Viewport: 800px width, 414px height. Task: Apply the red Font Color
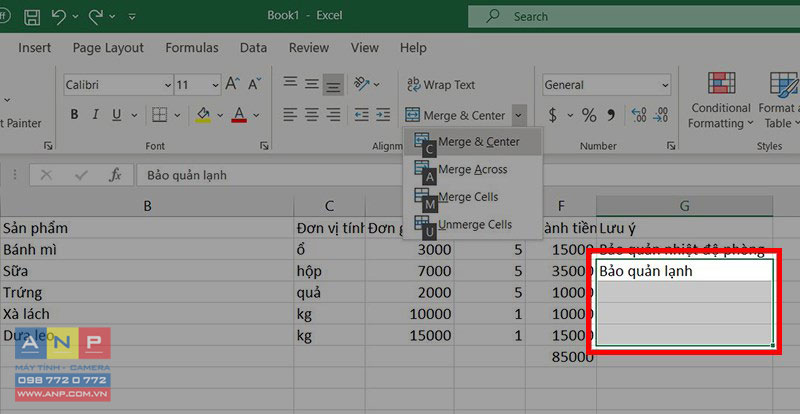239,115
